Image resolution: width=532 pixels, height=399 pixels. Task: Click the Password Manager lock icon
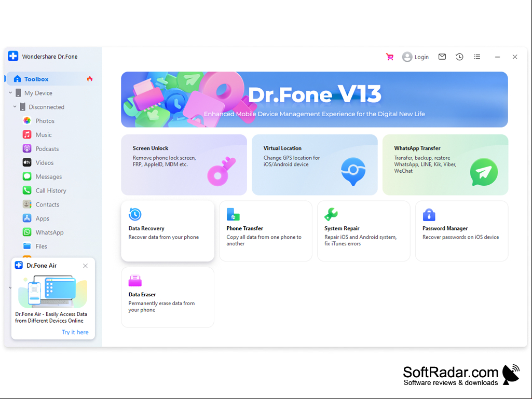pyautogui.click(x=429, y=214)
